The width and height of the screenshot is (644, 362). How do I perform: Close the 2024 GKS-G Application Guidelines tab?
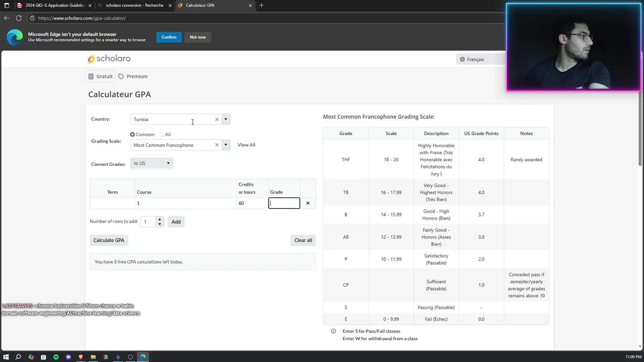(x=90, y=6)
